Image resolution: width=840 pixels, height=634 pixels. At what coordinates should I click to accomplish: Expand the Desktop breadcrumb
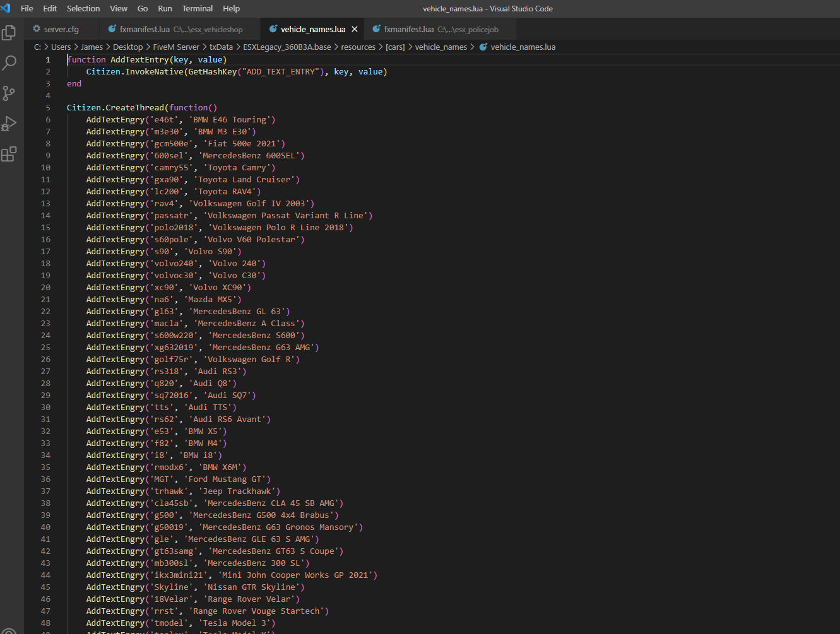coord(128,47)
